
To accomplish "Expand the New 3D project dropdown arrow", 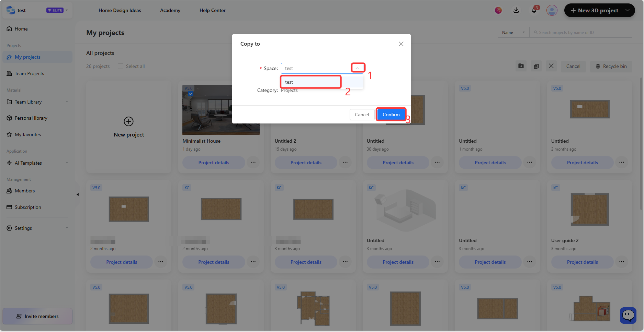I will (x=628, y=10).
